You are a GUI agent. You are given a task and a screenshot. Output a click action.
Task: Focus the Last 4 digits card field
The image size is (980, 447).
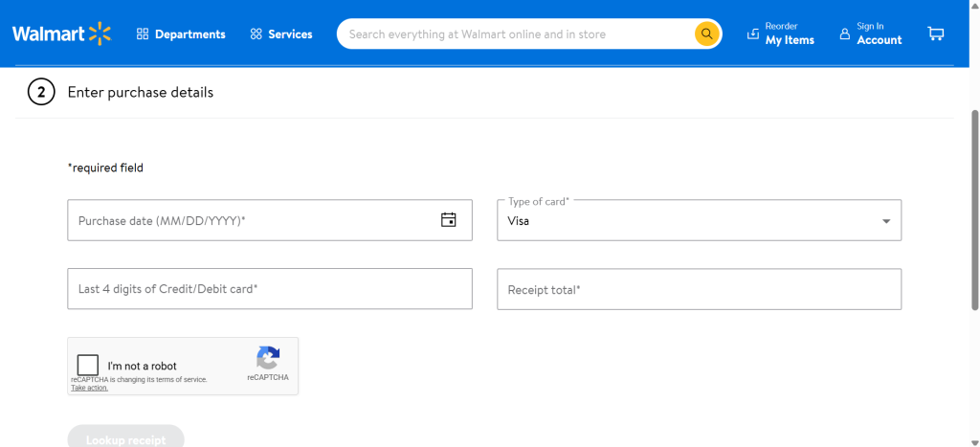click(269, 289)
